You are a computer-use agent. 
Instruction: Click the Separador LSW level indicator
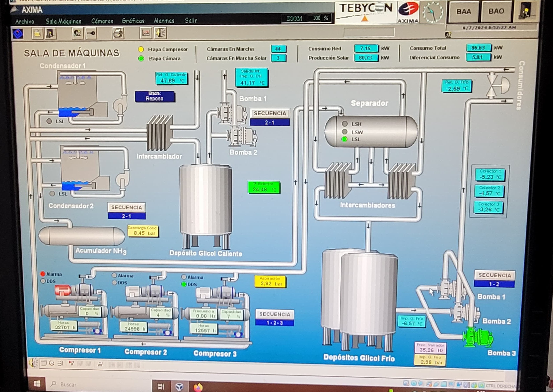[345, 132]
